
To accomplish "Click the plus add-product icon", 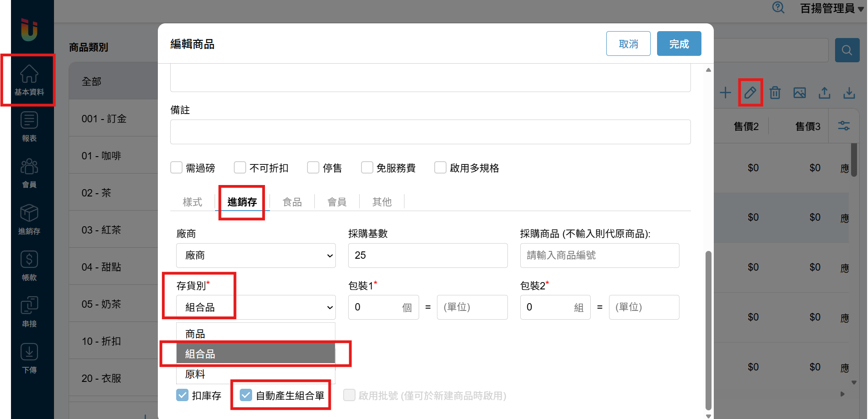I will pos(725,93).
